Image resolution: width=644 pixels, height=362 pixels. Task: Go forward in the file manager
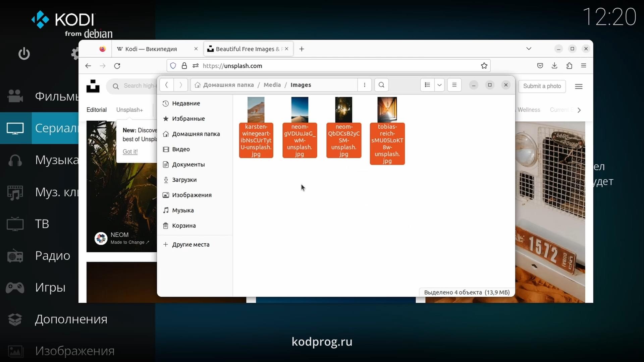[x=181, y=85]
